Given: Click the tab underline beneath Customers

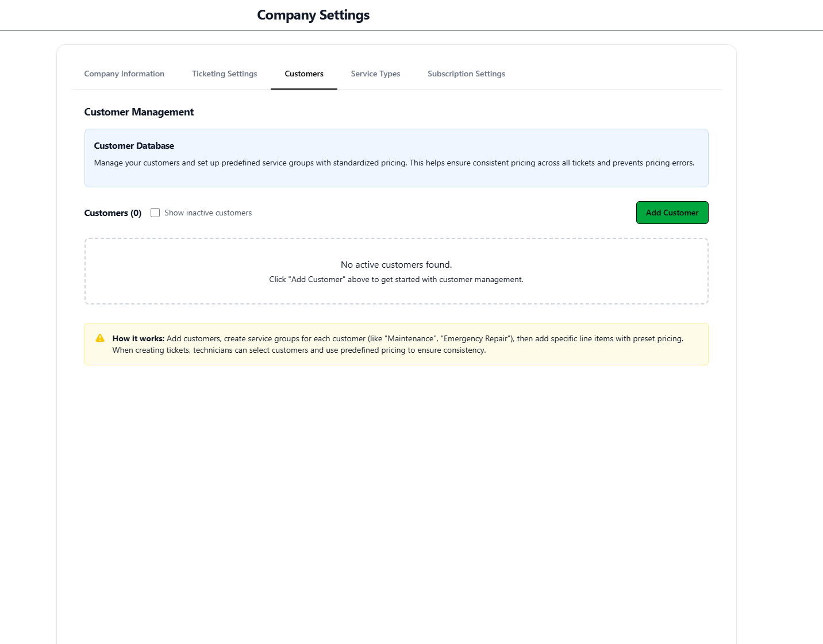Looking at the screenshot, I should click(303, 89).
